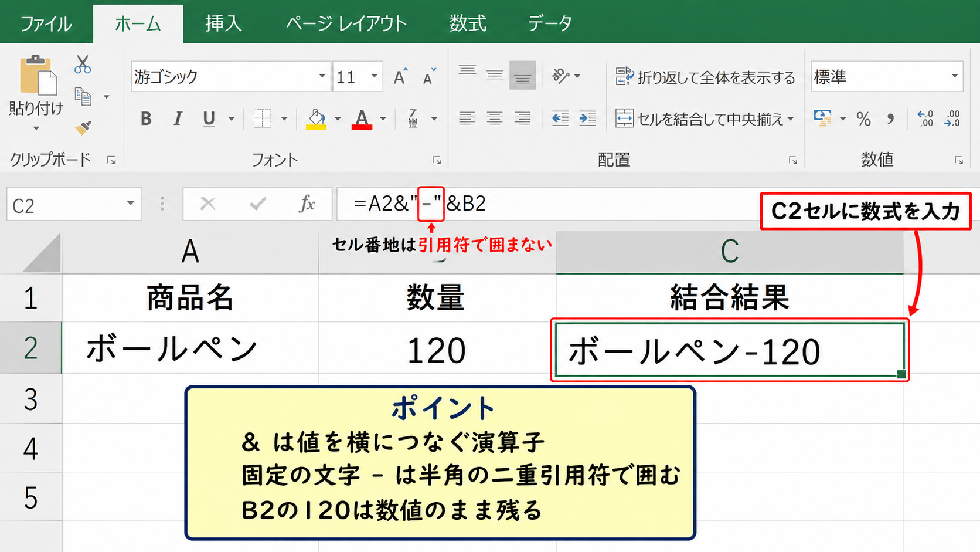The image size is (980, 552).
Task: Switch to the ホーム tab
Action: [138, 23]
